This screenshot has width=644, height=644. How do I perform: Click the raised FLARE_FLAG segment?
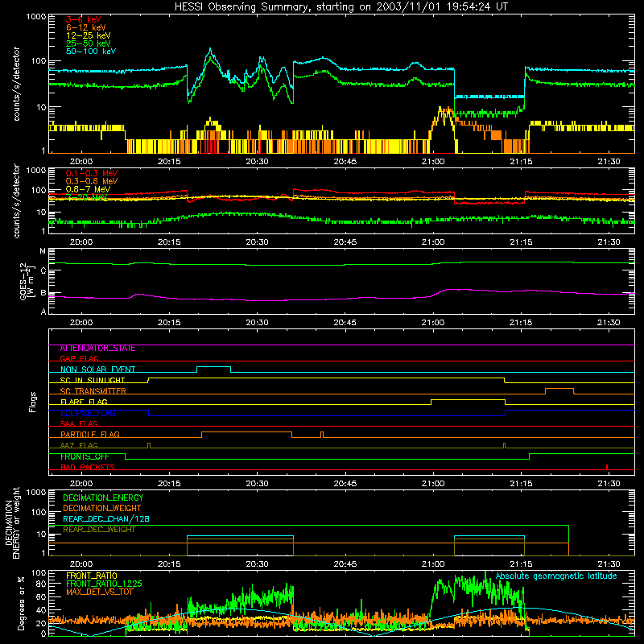coord(468,400)
